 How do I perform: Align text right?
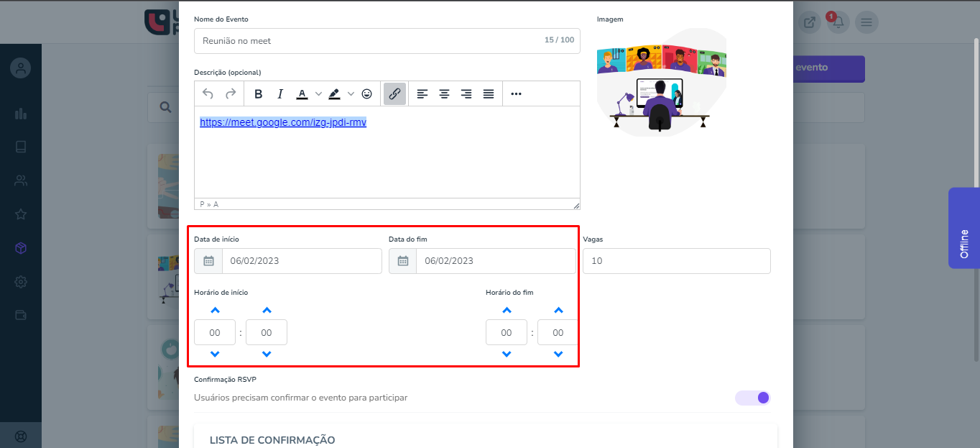tap(466, 93)
